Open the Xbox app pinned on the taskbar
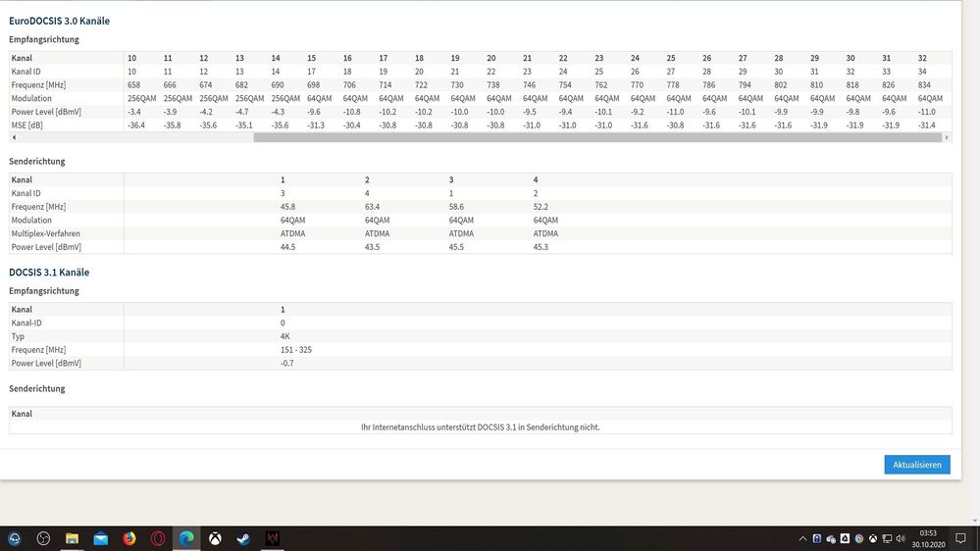This screenshot has width=980, height=551. [x=215, y=538]
